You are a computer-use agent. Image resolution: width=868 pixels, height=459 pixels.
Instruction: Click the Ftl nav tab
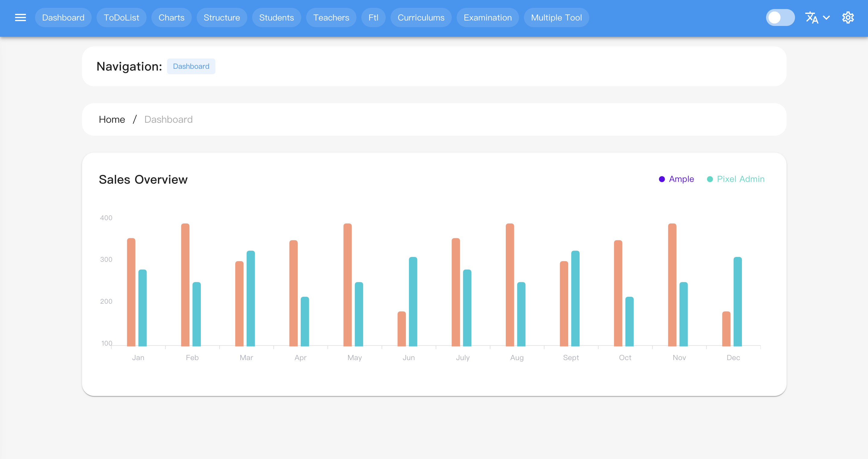click(x=373, y=17)
